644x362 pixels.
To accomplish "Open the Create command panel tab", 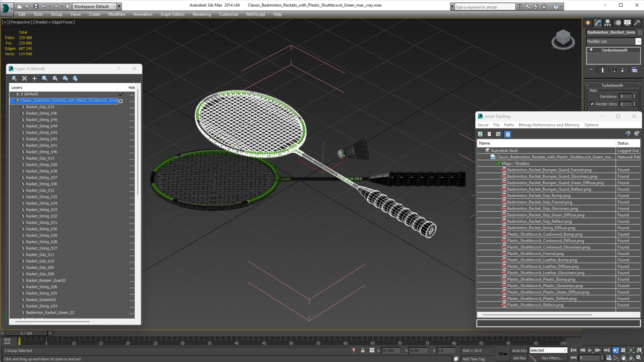I will 588,23.
